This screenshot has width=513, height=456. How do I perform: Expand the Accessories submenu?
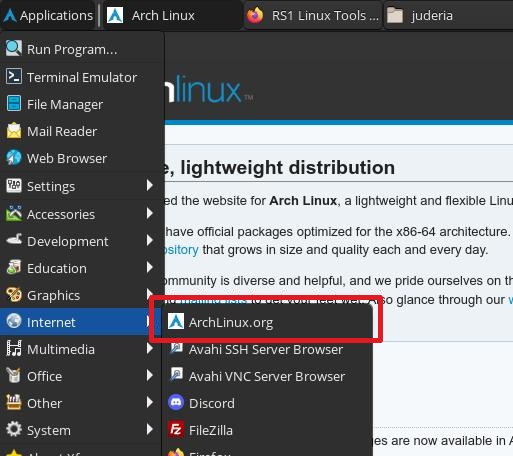click(80, 214)
